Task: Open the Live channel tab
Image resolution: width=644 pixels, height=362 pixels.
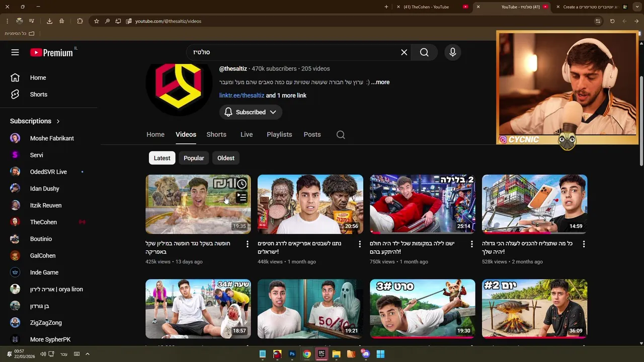Action: pos(247,135)
